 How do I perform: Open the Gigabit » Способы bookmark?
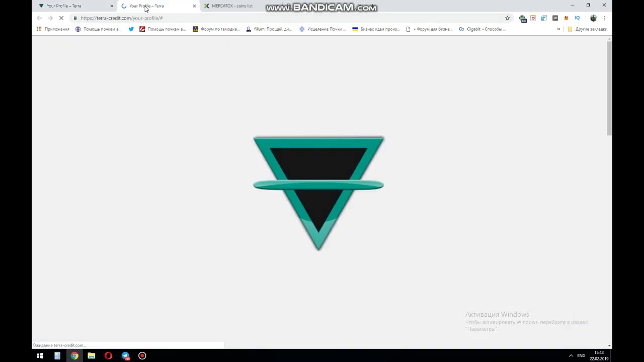[x=482, y=29]
